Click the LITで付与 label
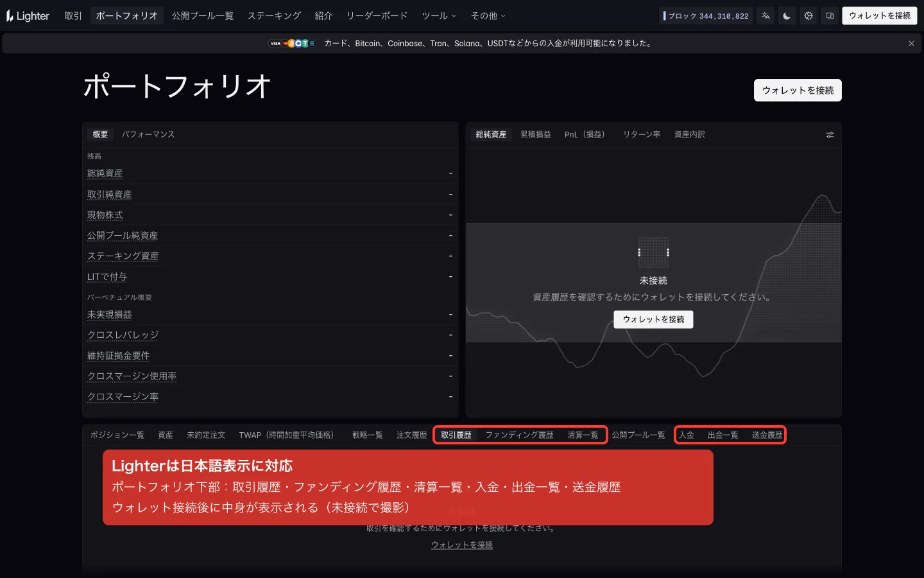This screenshot has width=924, height=578. (107, 277)
